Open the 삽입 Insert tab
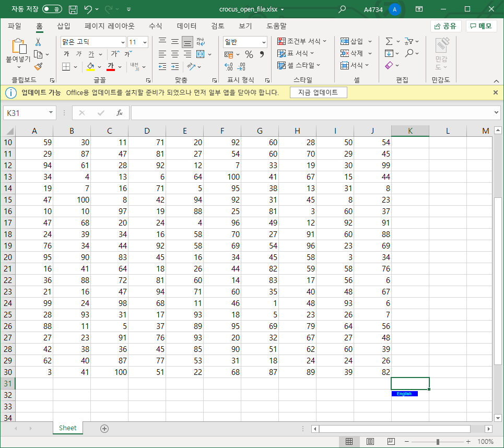 [x=63, y=26]
